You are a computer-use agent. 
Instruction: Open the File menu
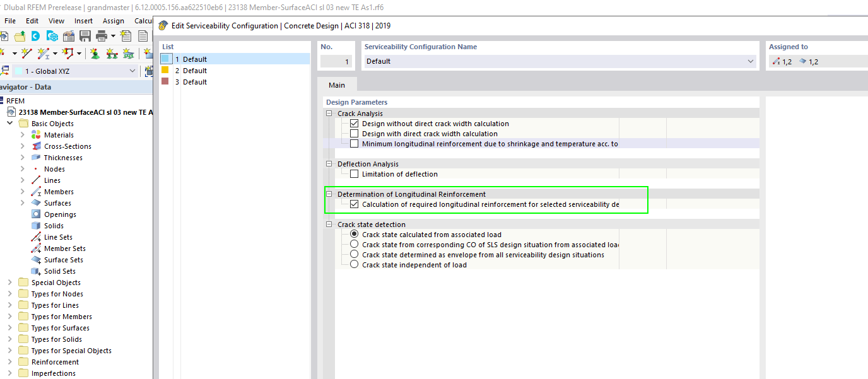tap(10, 21)
